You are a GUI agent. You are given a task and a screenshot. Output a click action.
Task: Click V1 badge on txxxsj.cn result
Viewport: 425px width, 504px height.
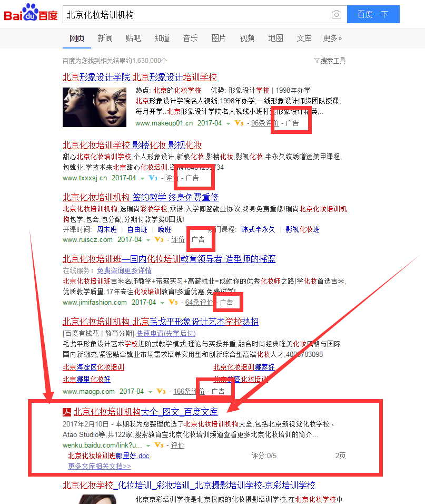(x=153, y=178)
